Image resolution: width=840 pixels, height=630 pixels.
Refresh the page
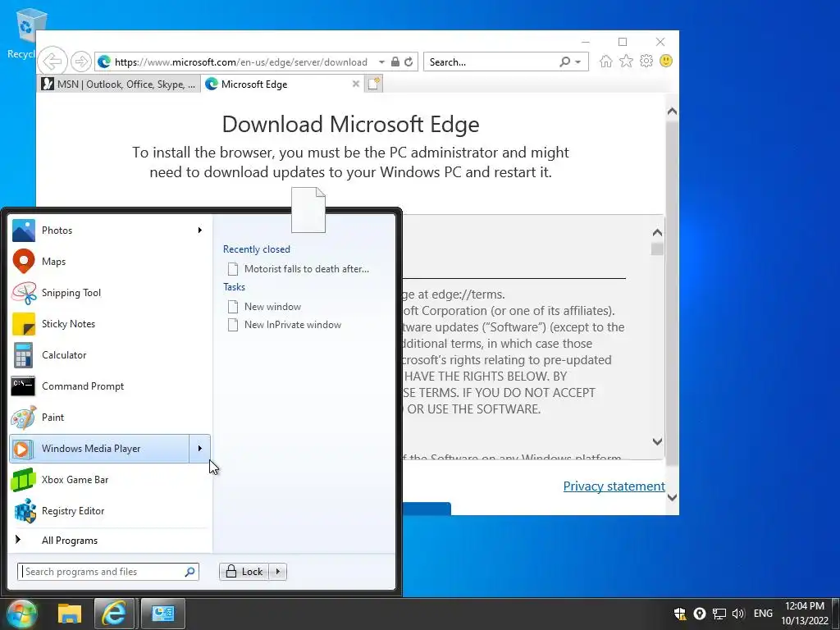[x=409, y=62]
